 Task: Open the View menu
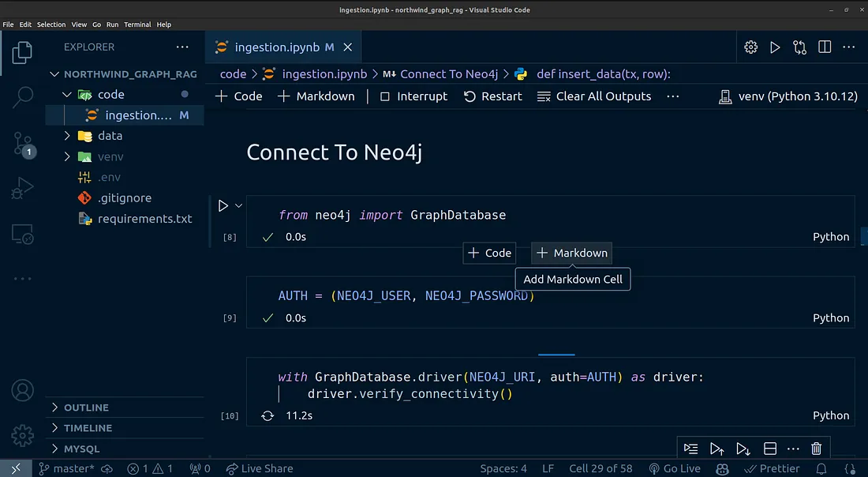79,24
